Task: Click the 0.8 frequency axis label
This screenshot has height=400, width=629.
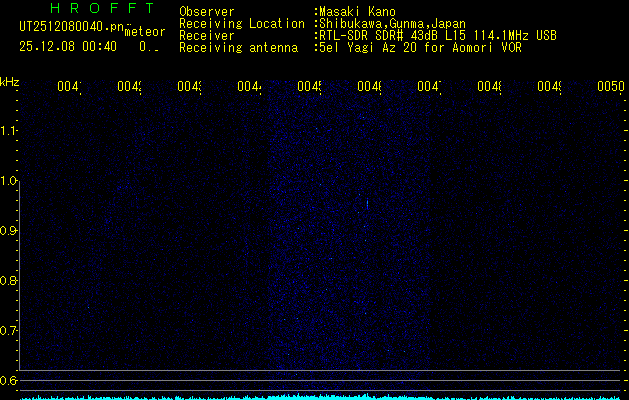Action: tap(8, 280)
